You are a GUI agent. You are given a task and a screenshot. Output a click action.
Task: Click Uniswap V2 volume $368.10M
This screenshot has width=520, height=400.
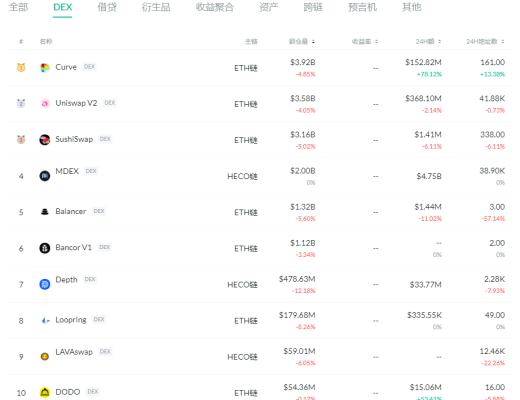click(423, 98)
